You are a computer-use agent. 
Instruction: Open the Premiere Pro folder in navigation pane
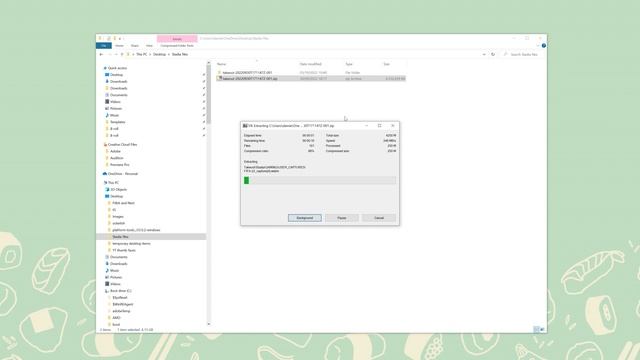[120, 164]
